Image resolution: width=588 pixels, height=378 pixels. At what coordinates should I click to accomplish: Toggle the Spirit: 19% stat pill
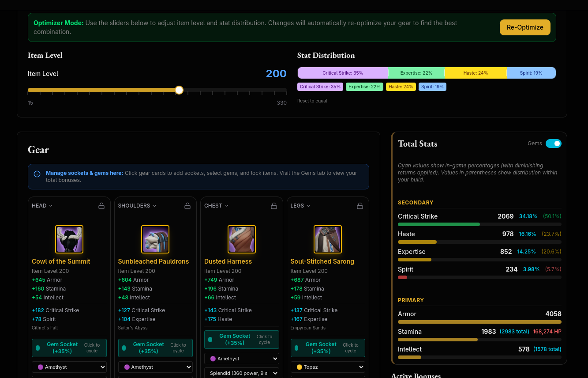[432, 87]
